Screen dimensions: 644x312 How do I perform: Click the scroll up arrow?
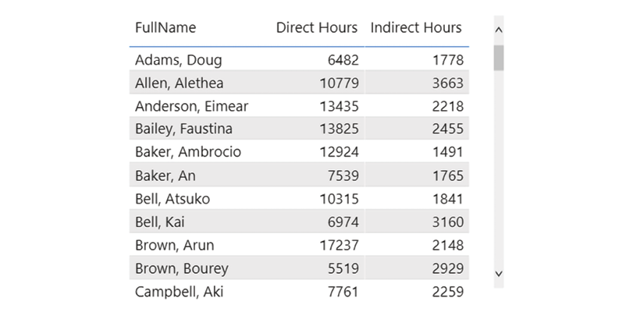[499, 30]
